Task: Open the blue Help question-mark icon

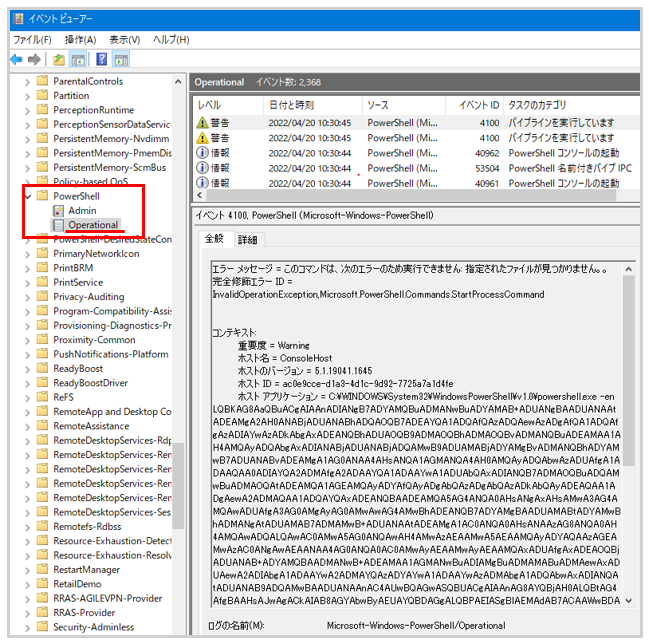Action: coord(102,59)
